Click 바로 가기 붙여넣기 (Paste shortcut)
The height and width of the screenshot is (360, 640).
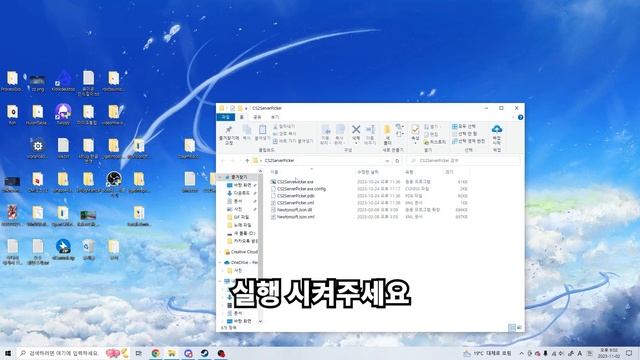[293, 141]
